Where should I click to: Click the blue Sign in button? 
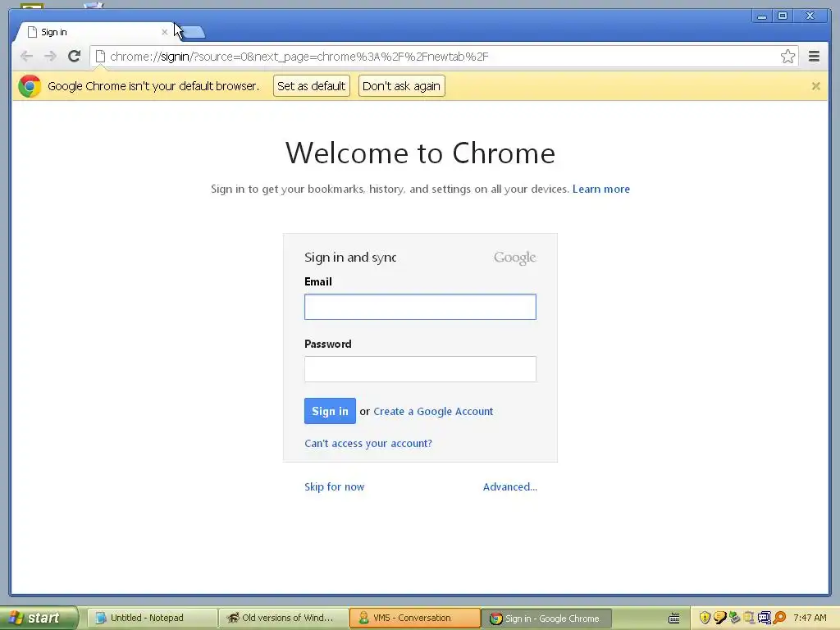pyautogui.click(x=330, y=411)
